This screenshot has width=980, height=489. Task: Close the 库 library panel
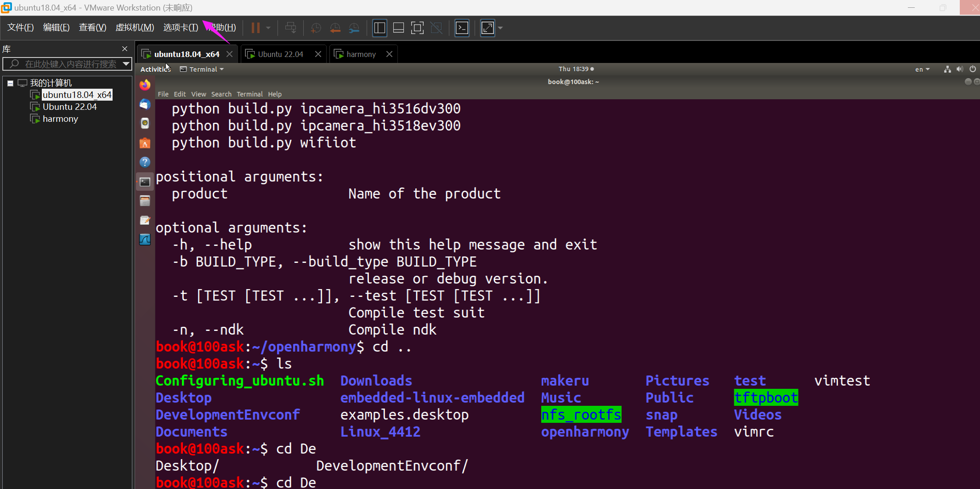125,49
